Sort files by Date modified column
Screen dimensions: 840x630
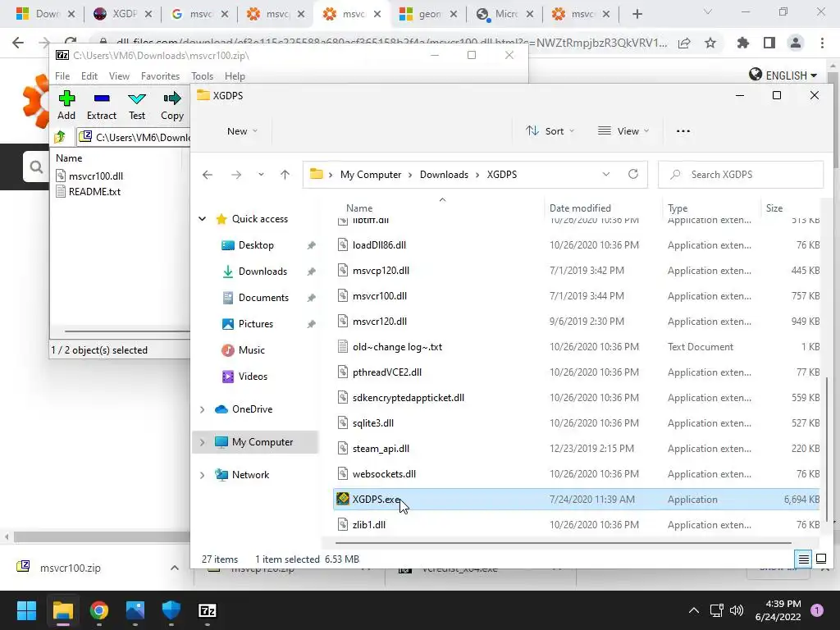tap(580, 208)
